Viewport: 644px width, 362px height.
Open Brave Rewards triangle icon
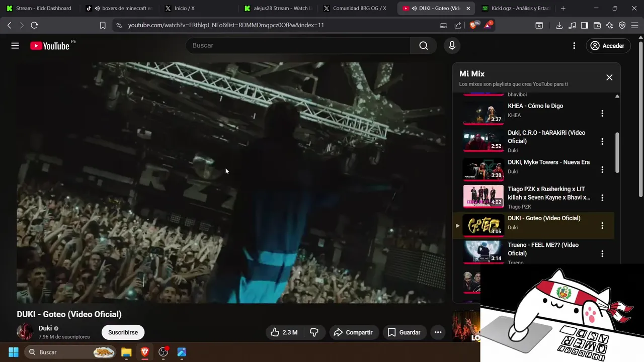(x=488, y=25)
